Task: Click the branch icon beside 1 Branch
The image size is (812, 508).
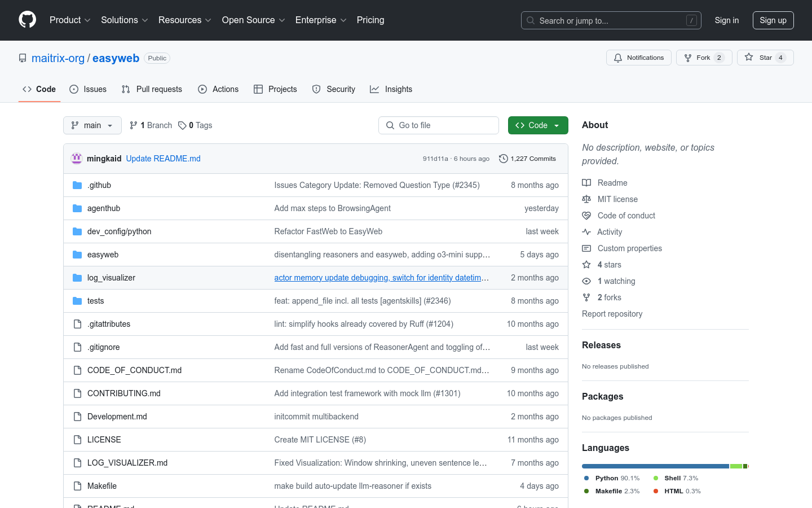Action: [134, 125]
